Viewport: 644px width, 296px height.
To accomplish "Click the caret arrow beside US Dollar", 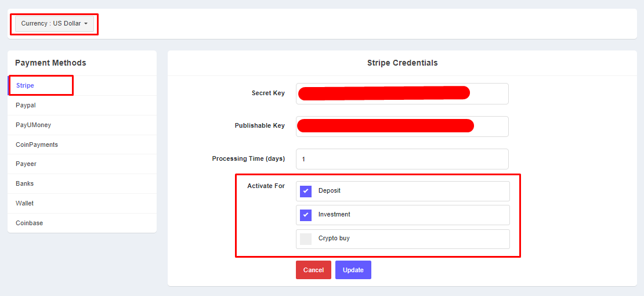I will click(86, 24).
